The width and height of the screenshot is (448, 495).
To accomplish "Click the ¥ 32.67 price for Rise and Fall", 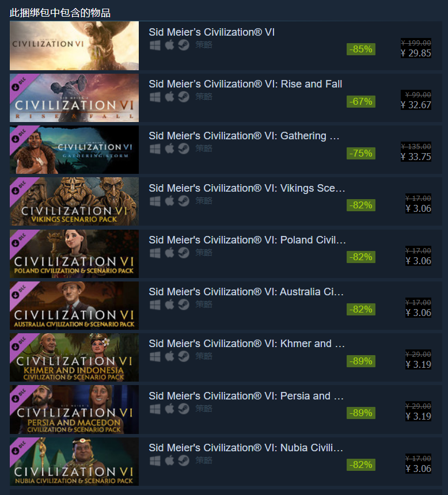I will tap(416, 105).
